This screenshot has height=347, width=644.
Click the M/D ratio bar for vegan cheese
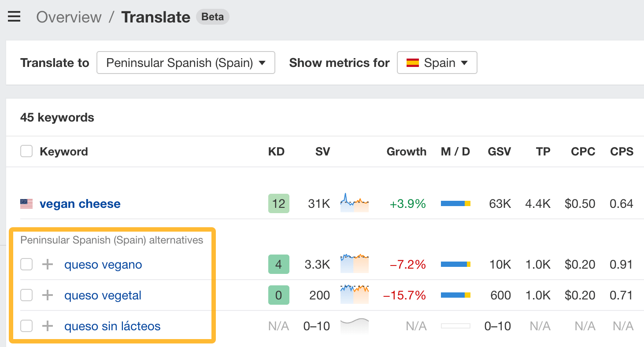click(x=455, y=203)
